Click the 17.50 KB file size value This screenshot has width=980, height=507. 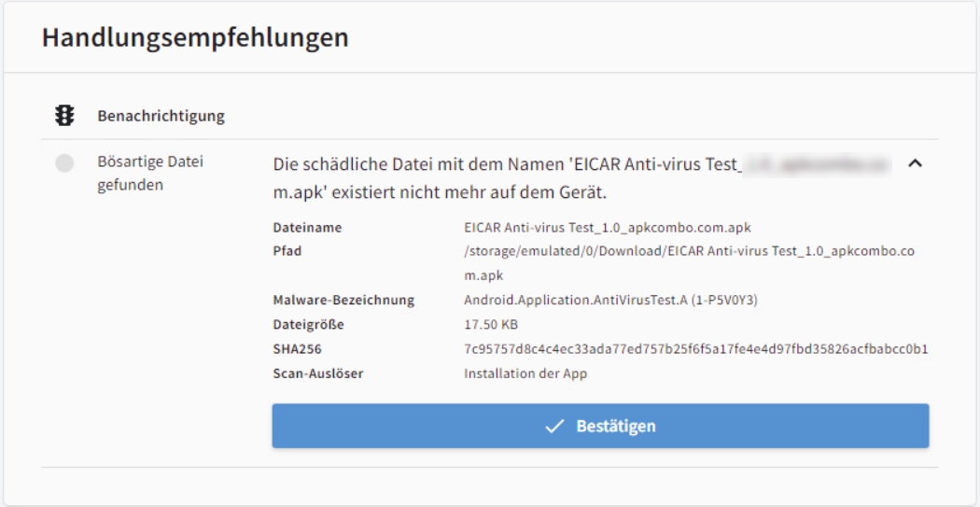(x=490, y=325)
